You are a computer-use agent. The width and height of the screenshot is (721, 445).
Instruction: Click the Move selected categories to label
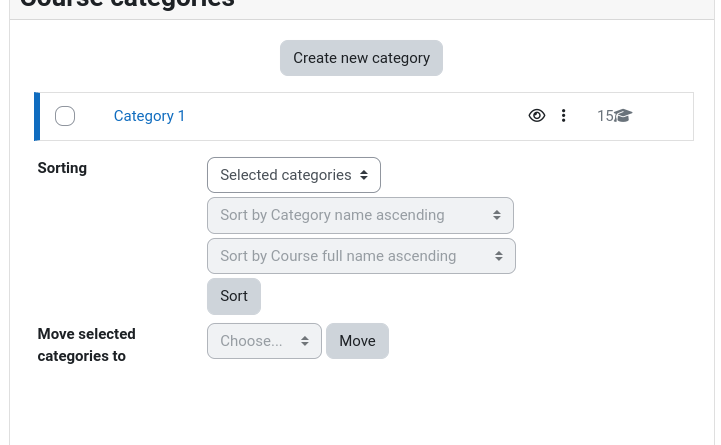86,345
